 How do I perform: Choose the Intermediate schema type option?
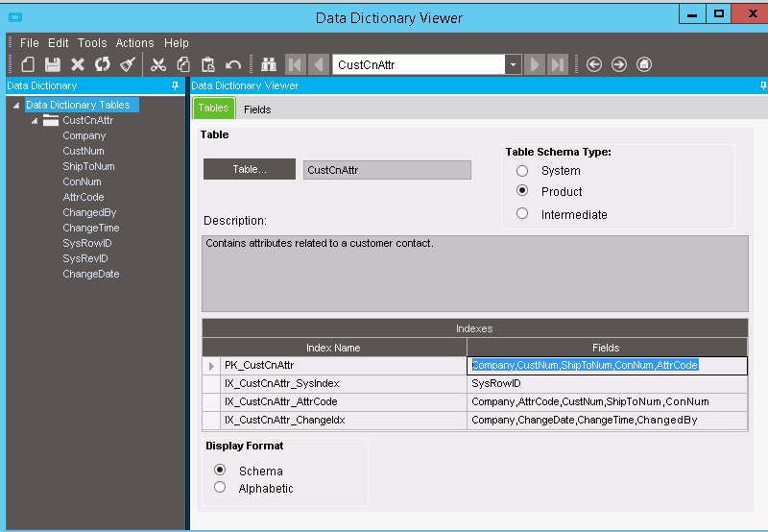[x=522, y=214]
